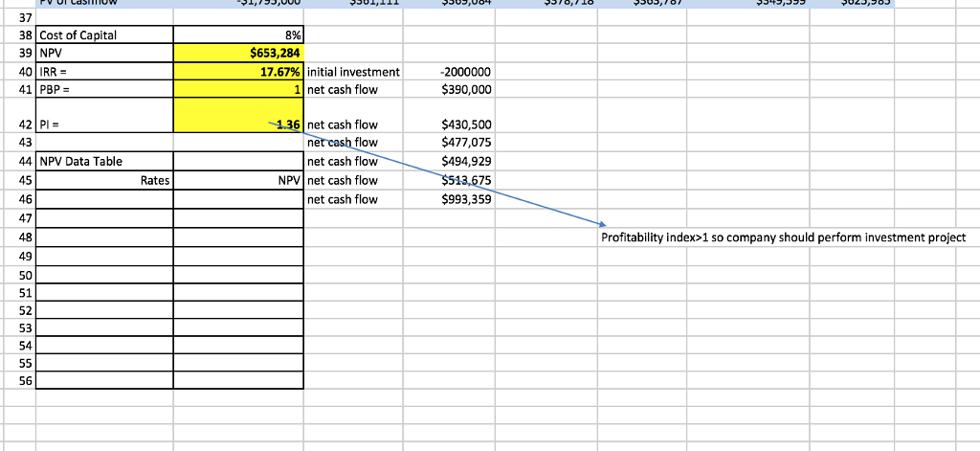The height and width of the screenshot is (451, 980).
Task: Select the 'NPV Data Table' heading cell
Action: click(x=104, y=162)
